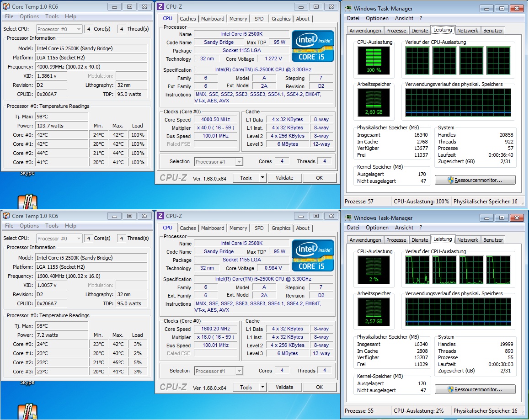
Task: Switch to the Anwendungen tab in the upper Task-Manager
Action: [365, 30]
